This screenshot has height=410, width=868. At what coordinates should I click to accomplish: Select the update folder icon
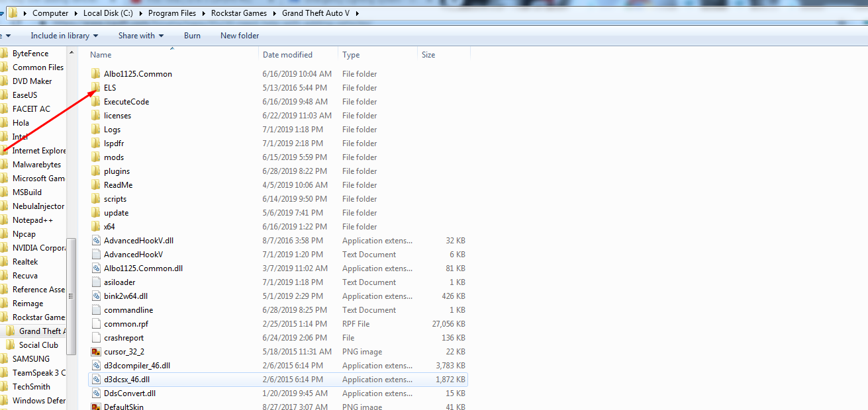96,213
